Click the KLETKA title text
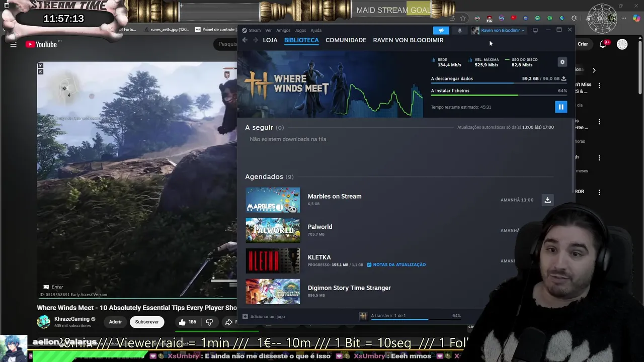 [x=319, y=257]
